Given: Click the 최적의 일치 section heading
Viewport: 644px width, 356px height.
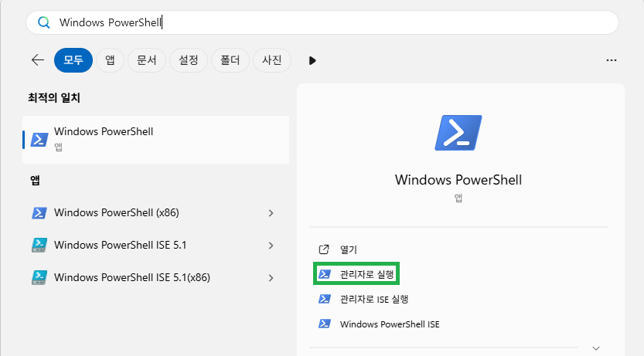Looking at the screenshot, I should point(54,98).
